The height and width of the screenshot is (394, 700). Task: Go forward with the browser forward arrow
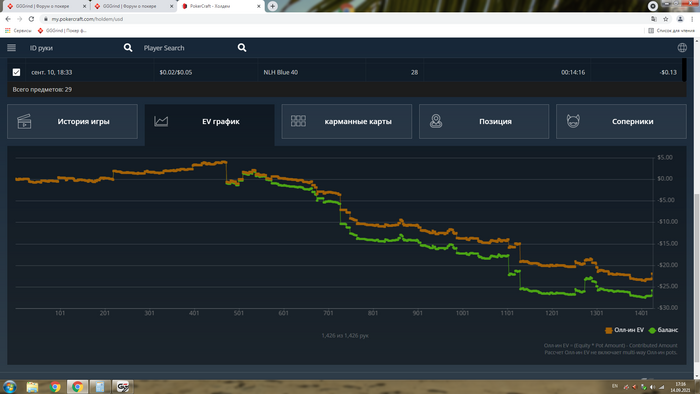19,19
